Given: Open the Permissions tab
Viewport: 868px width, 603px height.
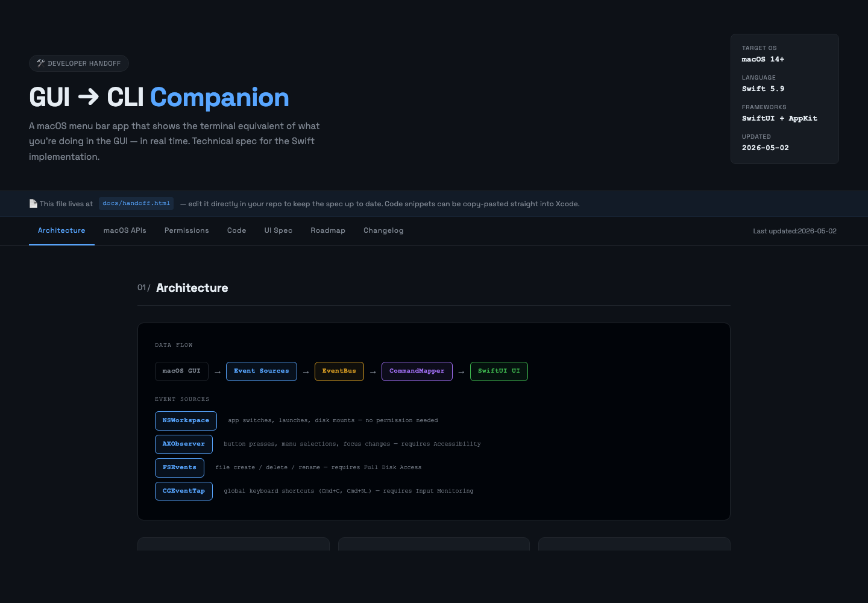Looking at the screenshot, I should (187, 230).
